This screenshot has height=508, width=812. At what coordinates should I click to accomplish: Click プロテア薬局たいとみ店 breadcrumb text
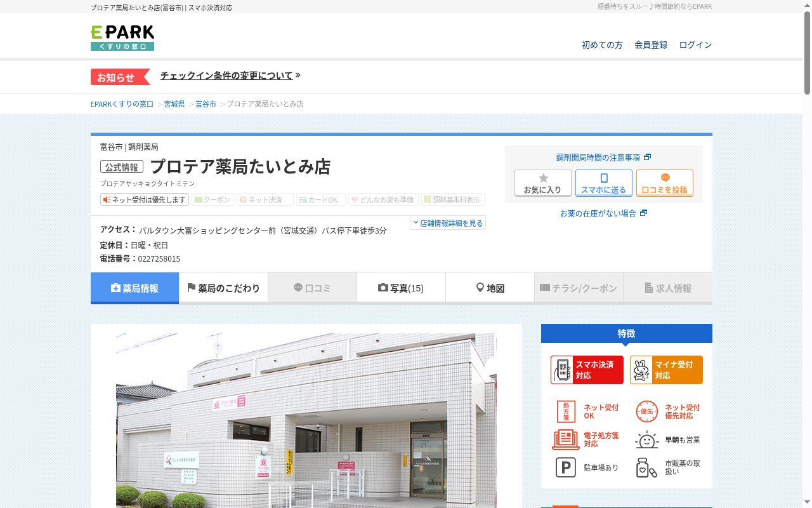point(265,104)
